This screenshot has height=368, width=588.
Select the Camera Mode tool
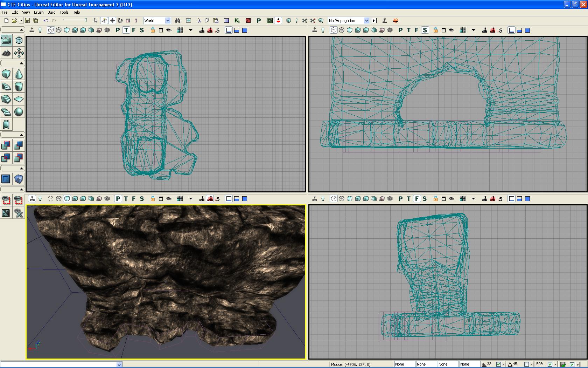click(x=6, y=40)
